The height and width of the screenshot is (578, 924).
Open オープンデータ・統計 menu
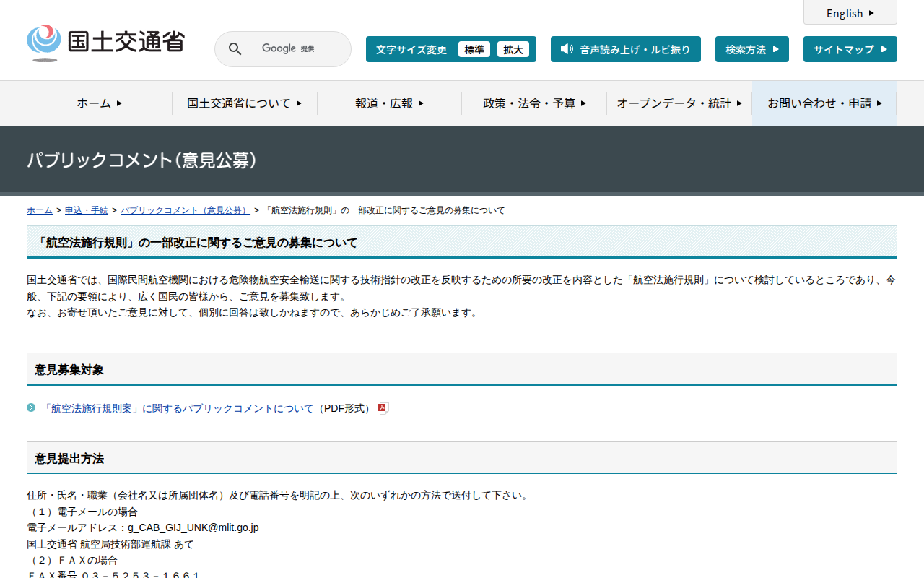[x=679, y=103]
